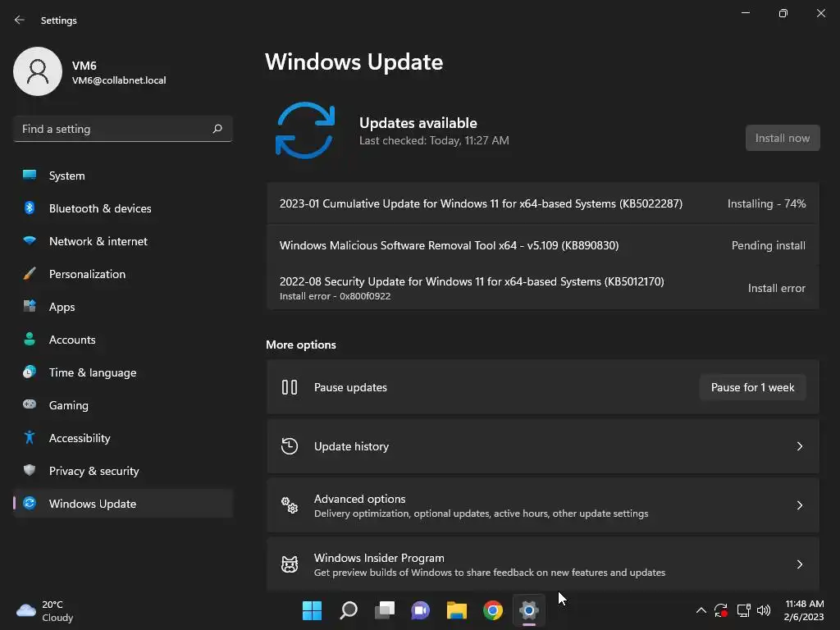Show hidden system tray icons
The width and height of the screenshot is (840, 630).
click(x=701, y=610)
